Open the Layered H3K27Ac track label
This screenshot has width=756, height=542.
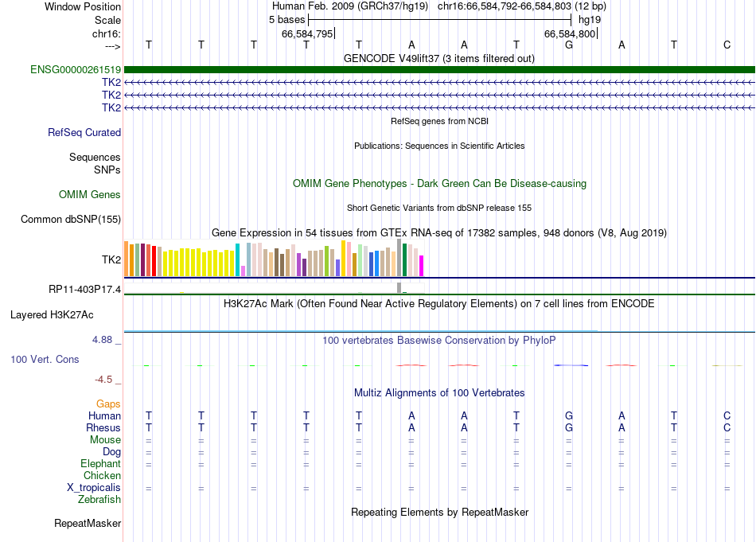coord(52,315)
